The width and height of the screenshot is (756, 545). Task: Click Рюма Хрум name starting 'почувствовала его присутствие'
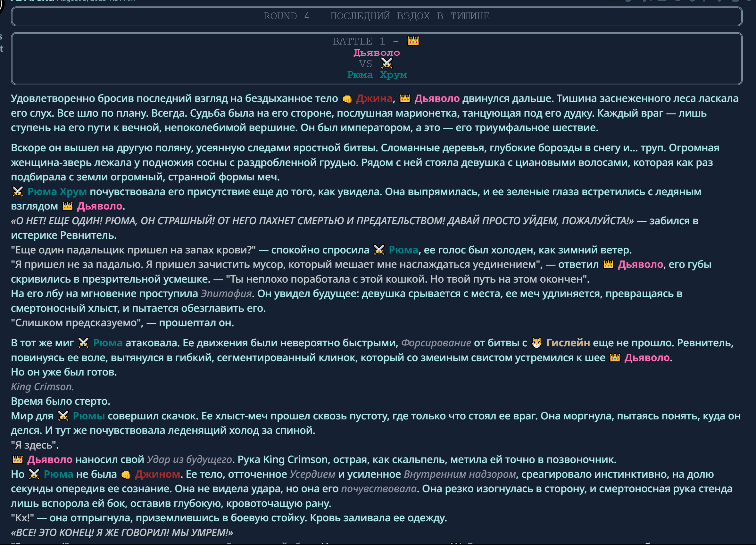[57, 192]
